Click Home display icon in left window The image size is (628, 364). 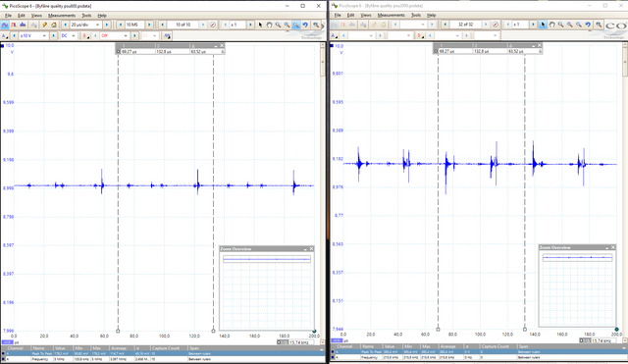pos(54,25)
